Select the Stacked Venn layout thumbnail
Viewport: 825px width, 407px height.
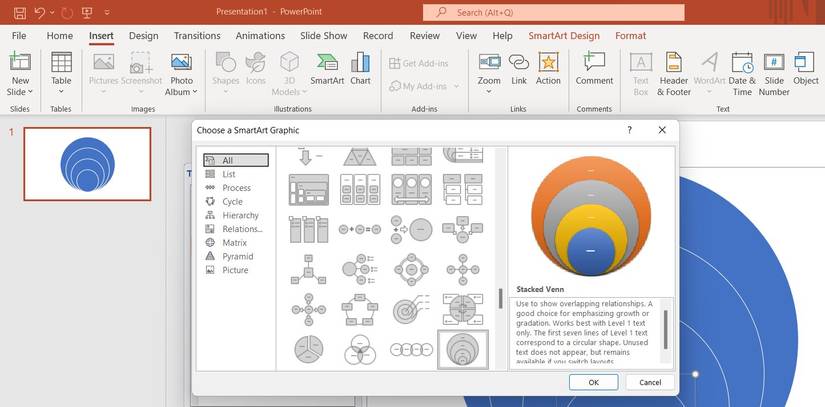[463, 350]
